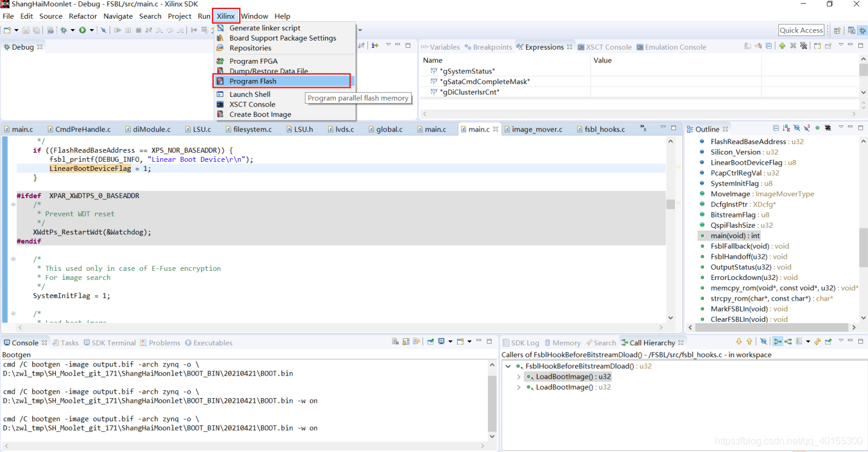This screenshot has width=868, height=452.
Task: Minimize the Outline view panel
Action: 850,127
